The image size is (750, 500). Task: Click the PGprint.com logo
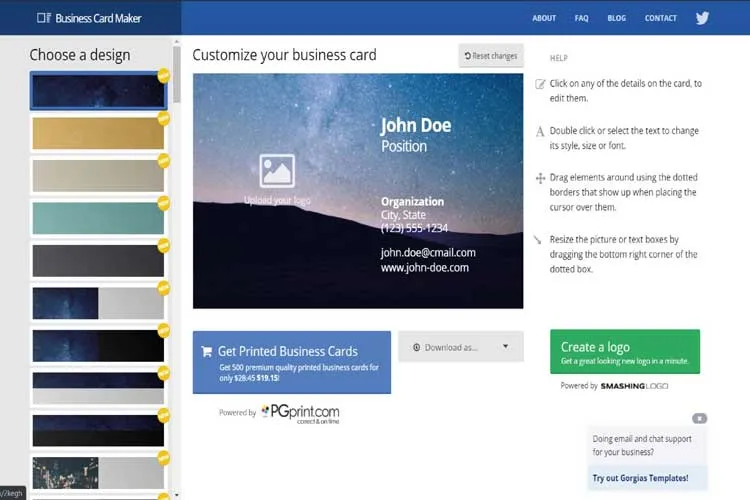(300, 413)
